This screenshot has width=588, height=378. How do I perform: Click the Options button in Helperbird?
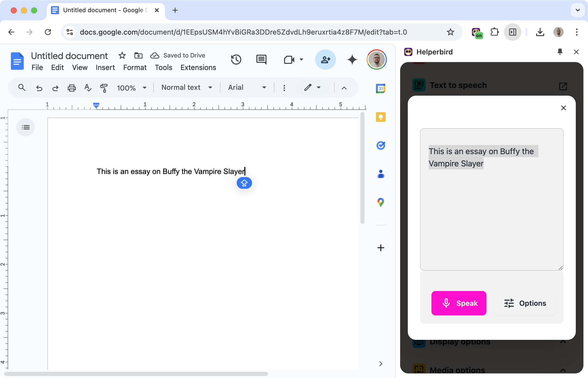pos(525,303)
